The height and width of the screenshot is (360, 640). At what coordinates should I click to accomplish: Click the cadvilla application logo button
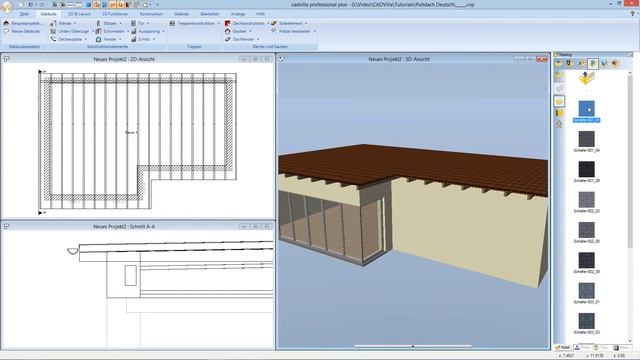(x=7, y=7)
